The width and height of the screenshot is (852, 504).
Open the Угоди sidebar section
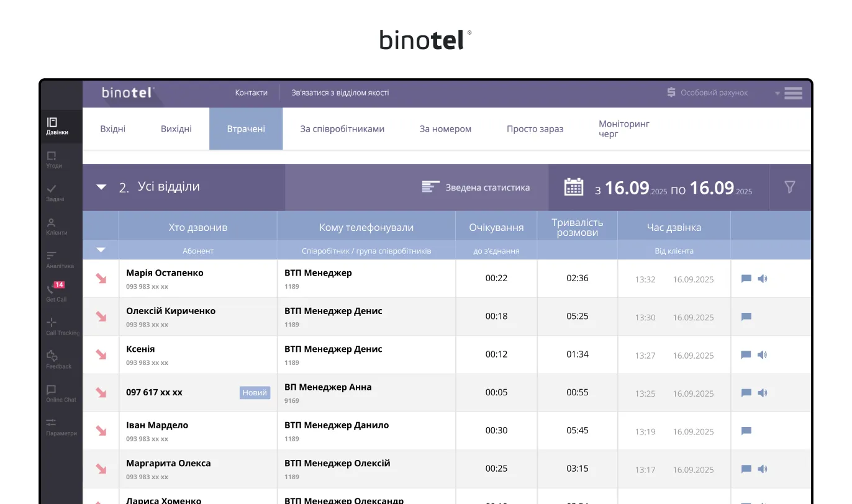[53, 160]
